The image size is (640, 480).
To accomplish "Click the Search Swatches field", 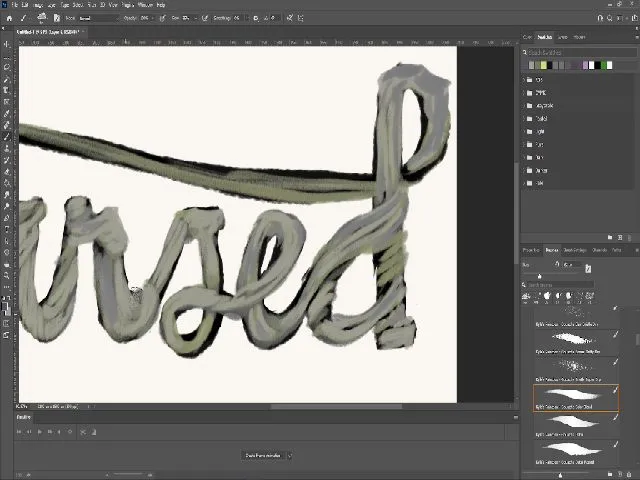I will pyautogui.click(x=580, y=52).
